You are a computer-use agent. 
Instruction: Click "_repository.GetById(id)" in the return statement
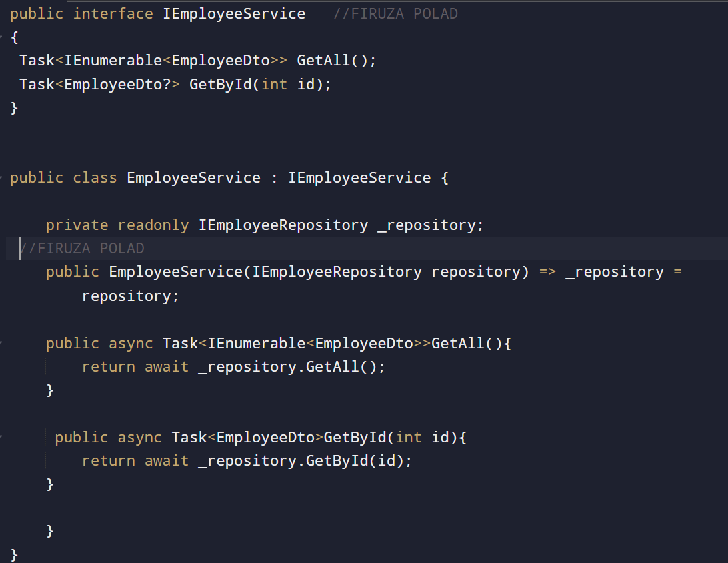click(x=301, y=461)
